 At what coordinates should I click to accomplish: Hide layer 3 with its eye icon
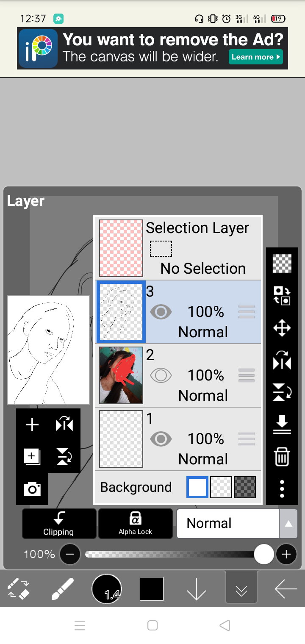161,312
